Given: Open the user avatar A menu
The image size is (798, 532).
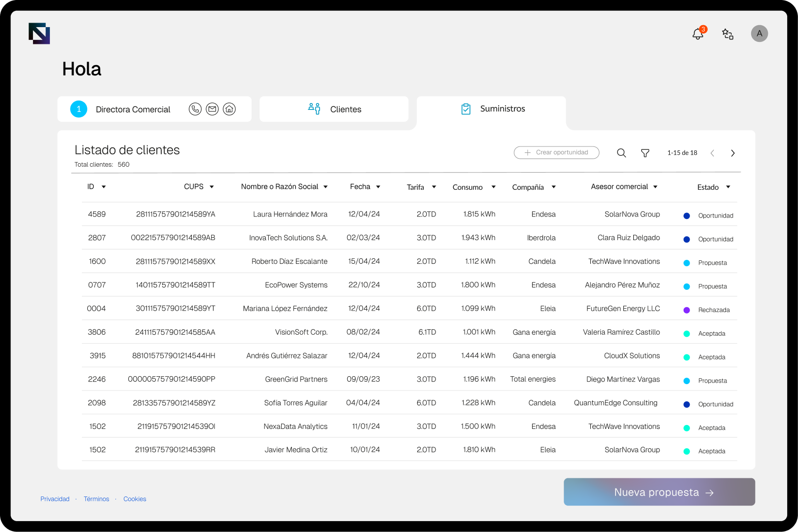Looking at the screenshot, I should tap(759, 34).
